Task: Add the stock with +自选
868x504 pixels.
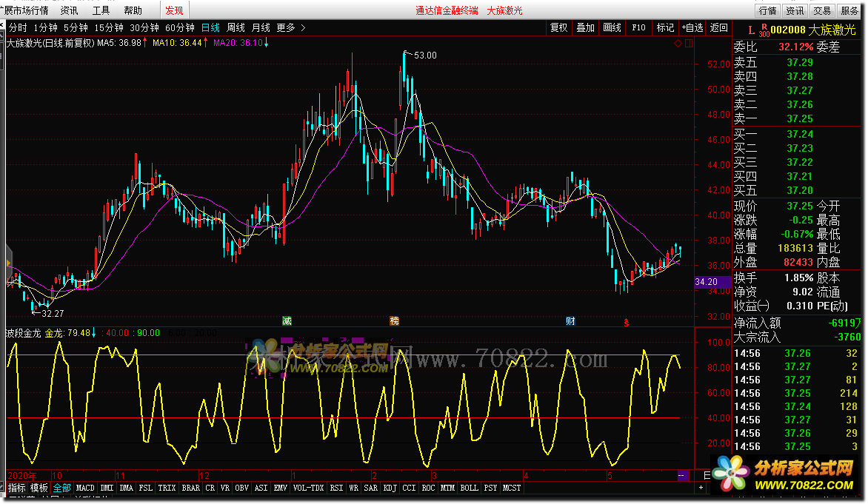Action: pos(692,27)
